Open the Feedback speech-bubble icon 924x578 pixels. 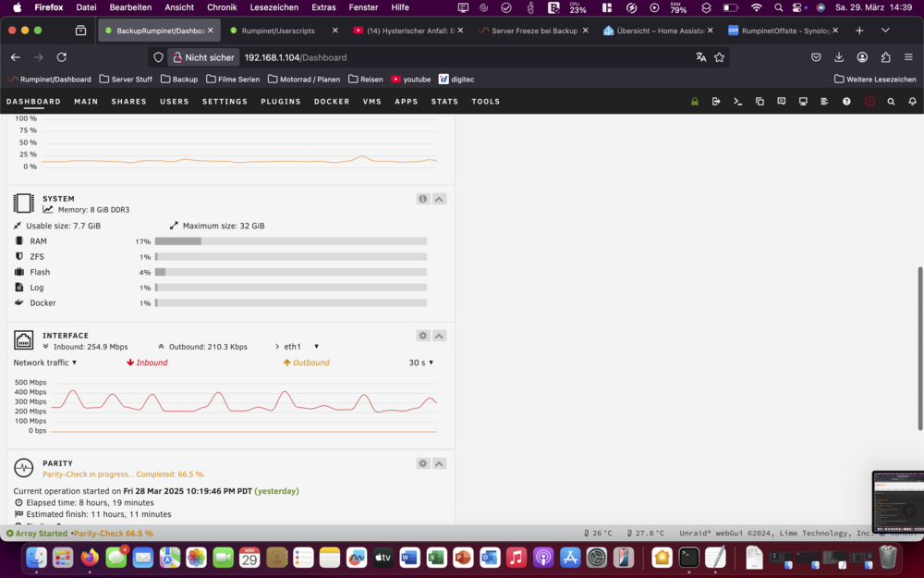[x=782, y=102]
